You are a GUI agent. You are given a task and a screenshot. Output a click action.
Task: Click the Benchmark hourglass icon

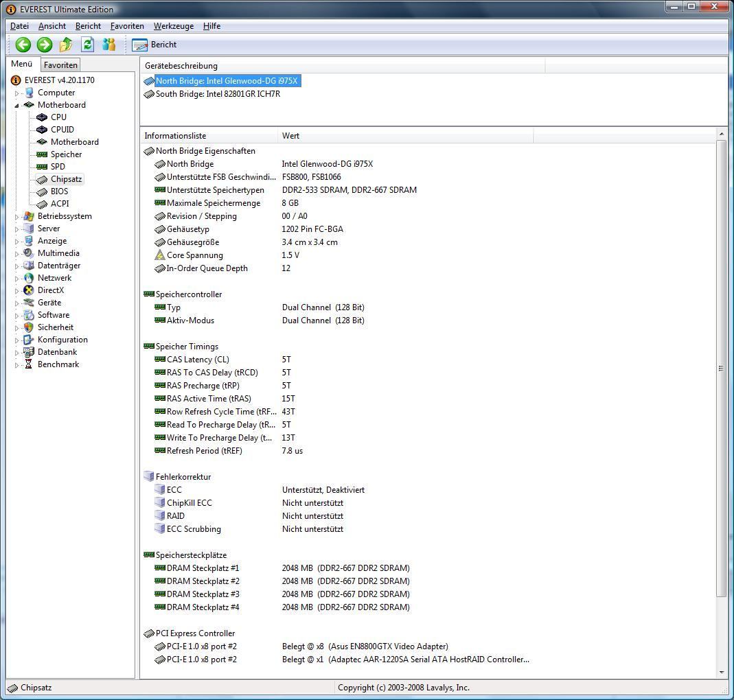(29, 364)
